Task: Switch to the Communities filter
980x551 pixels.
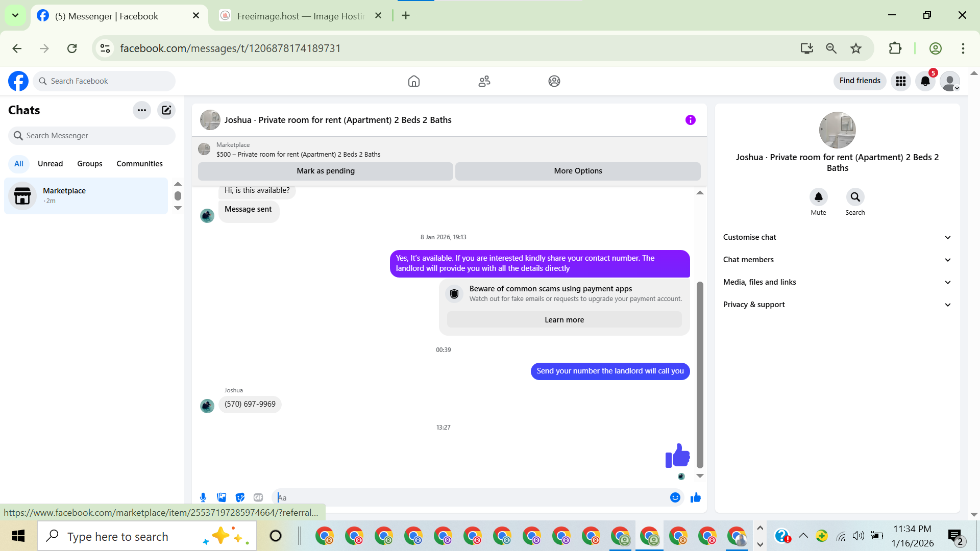Action: coord(139,164)
